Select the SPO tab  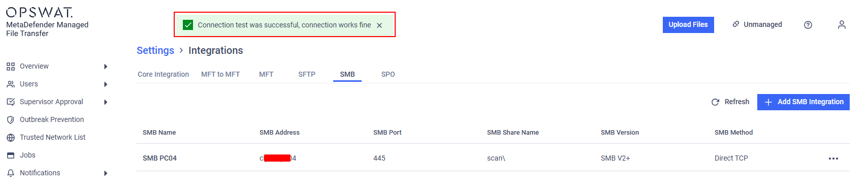coord(388,74)
